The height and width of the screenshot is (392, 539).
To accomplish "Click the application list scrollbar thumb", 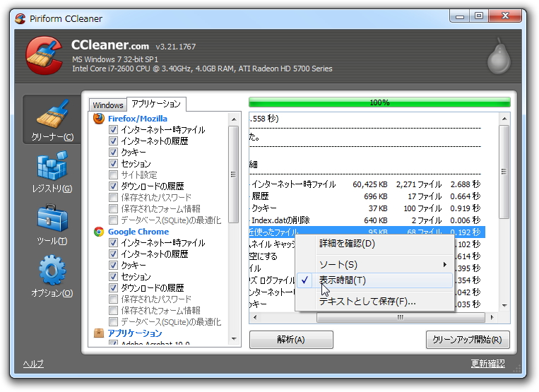I will coord(234,174).
